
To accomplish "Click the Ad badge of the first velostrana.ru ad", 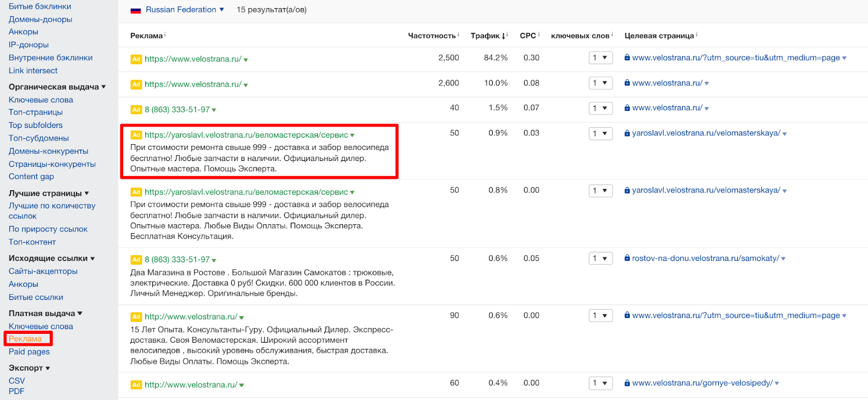I will (x=136, y=59).
